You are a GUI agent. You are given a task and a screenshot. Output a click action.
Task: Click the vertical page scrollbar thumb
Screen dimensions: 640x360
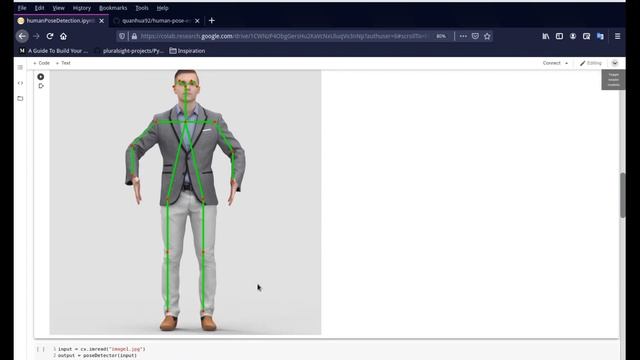(x=622, y=195)
